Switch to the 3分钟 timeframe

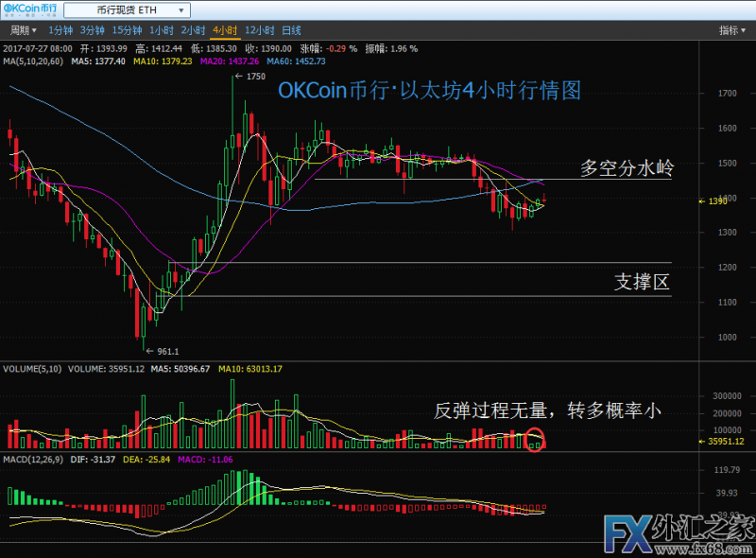tap(92, 30)
